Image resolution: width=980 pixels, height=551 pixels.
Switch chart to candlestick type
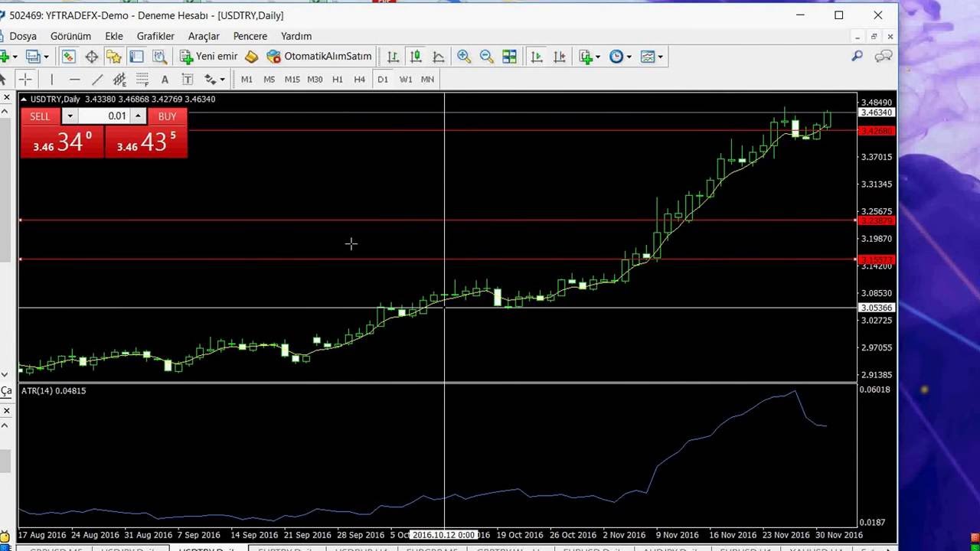(x=416, y=57)
